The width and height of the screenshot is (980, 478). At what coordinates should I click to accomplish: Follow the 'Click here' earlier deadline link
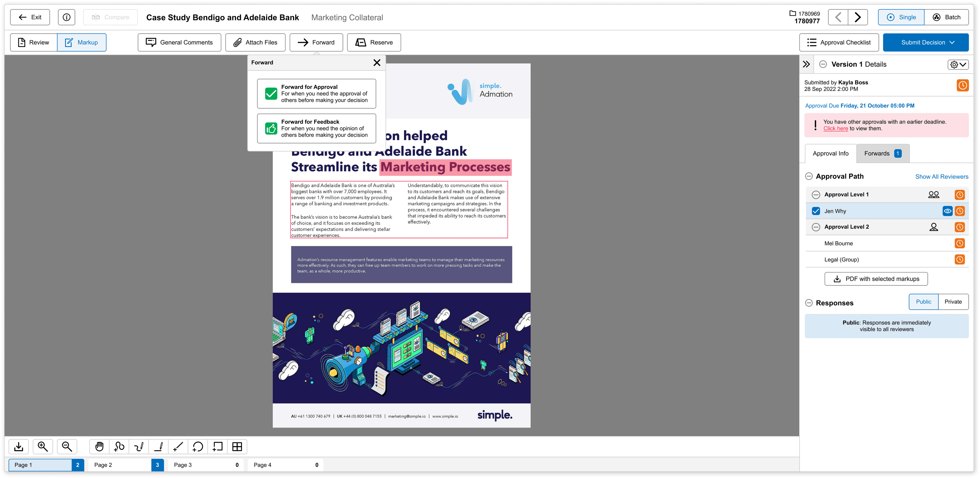(x=836, y=128)
